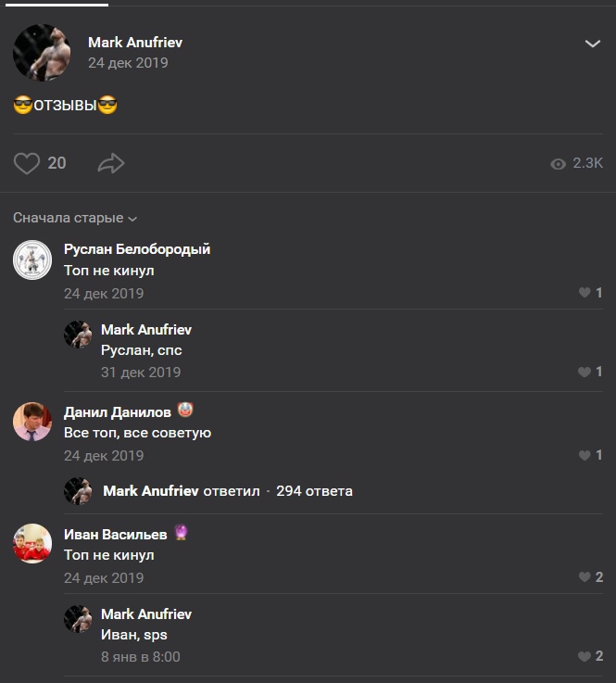Screen dimensions: 616x683
Task: Click the post views eye icon
Action: (558, 164)
